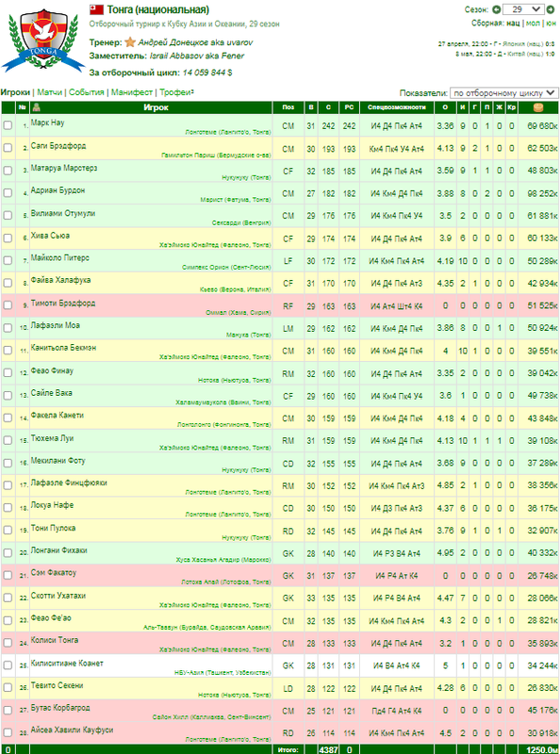
Task: Open the События tab
Action: [86, 92]
